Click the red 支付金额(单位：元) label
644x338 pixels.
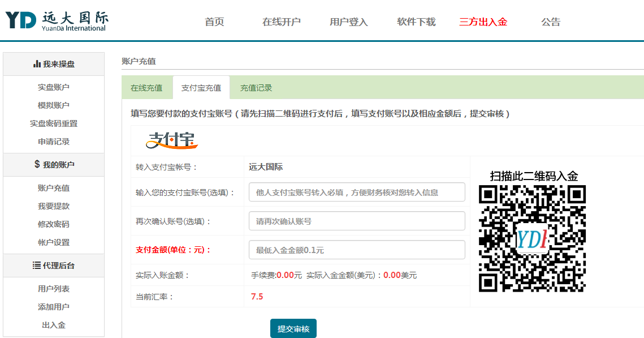click(173, 250)
